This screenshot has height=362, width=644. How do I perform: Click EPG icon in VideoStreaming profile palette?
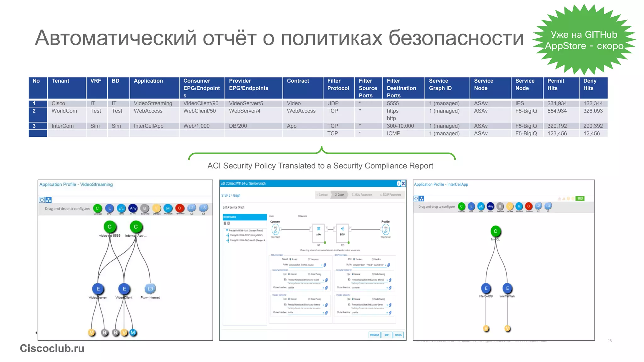click(109, 208)
